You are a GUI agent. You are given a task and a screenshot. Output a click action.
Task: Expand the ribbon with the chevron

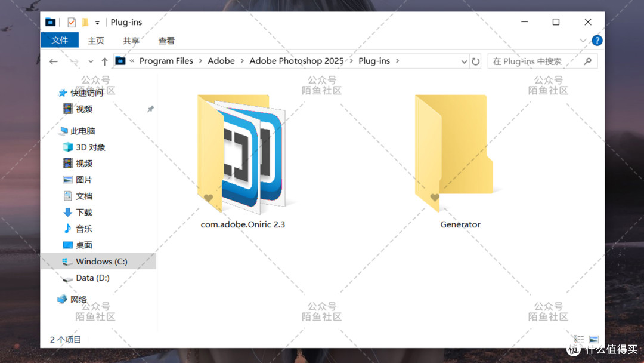coord(583,40)
